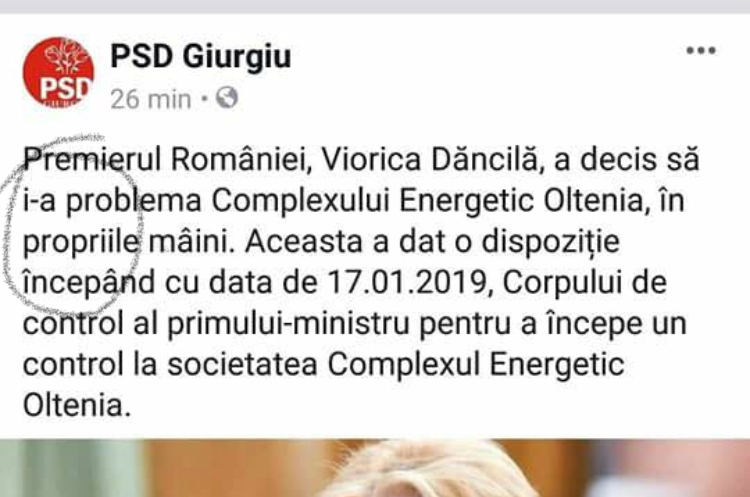The width and height of the screenshot is (750, 497).
Task: Click the word primului-ministru in text
Action: (x=288, y=325)
